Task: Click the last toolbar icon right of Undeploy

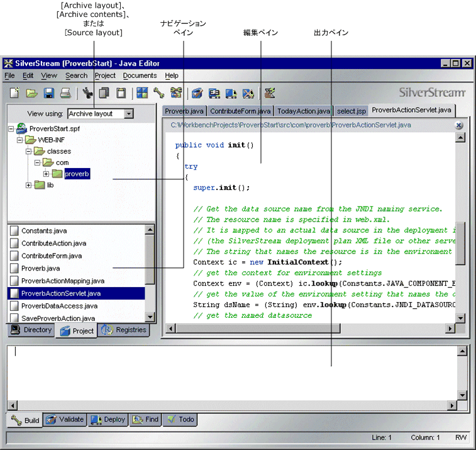Action: (x=270, y=93)
